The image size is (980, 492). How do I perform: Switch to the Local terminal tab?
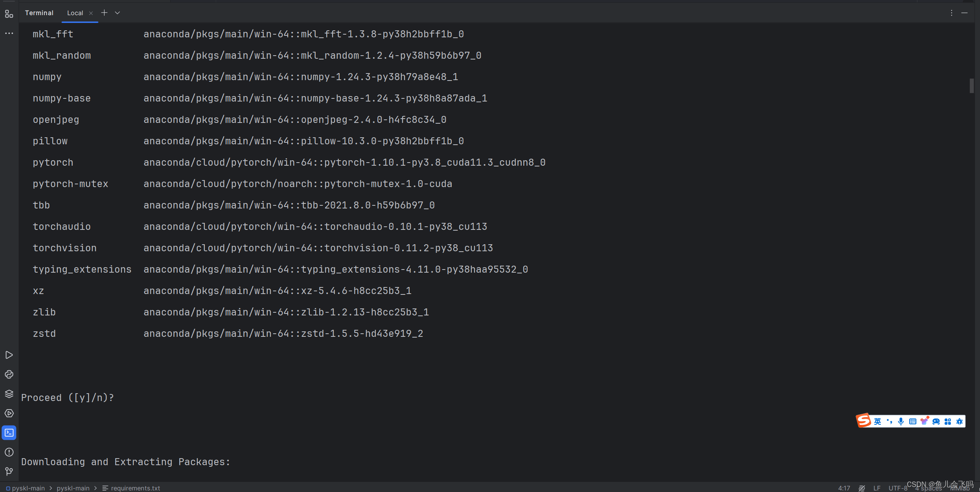(x=75, y=12)
